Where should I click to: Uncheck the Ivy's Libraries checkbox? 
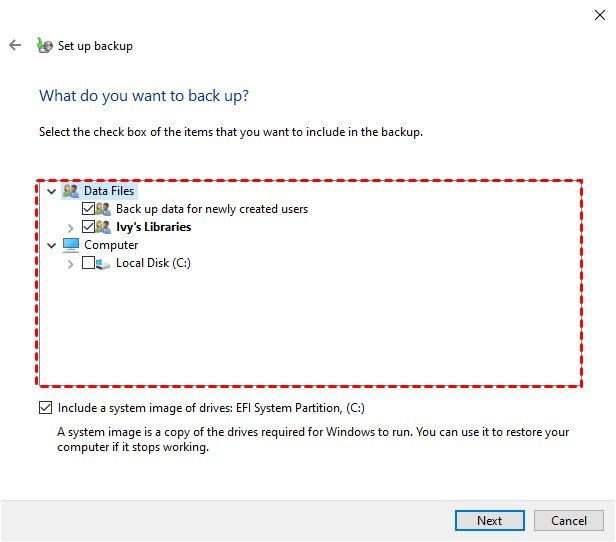point(88,227)
